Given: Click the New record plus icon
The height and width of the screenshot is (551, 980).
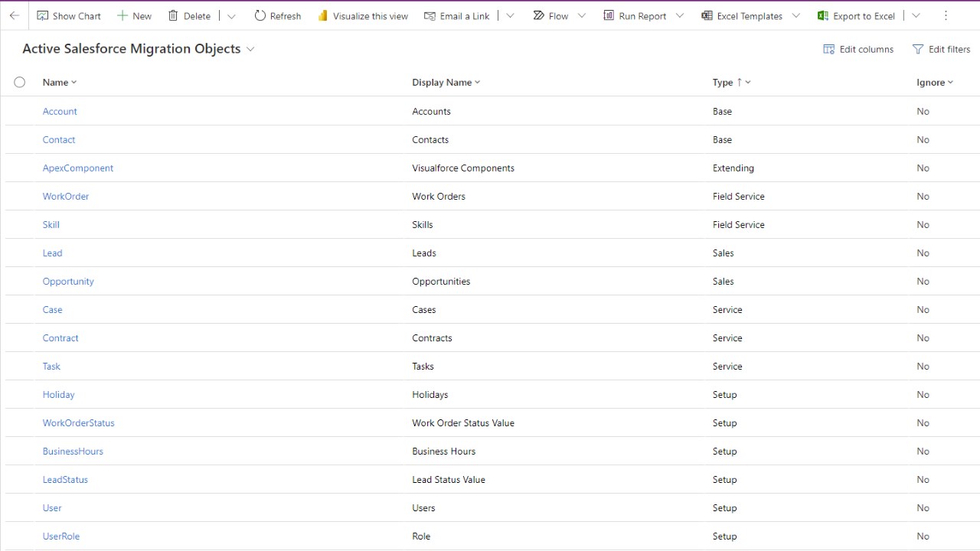Looking at the screenshot, I should [x=122, y=15].
